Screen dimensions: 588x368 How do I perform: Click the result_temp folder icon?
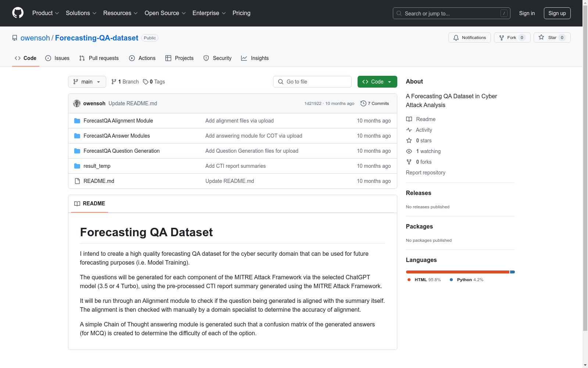[x=77, y=166]
